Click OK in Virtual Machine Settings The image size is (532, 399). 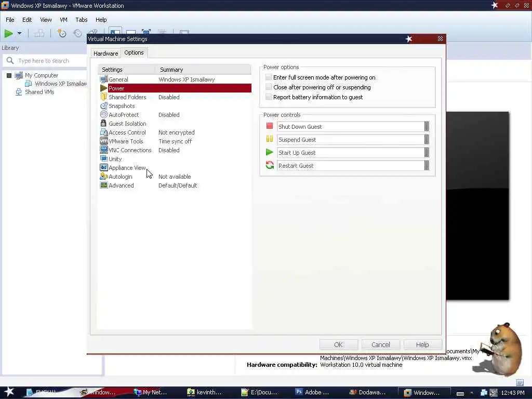tap(338, 345)
